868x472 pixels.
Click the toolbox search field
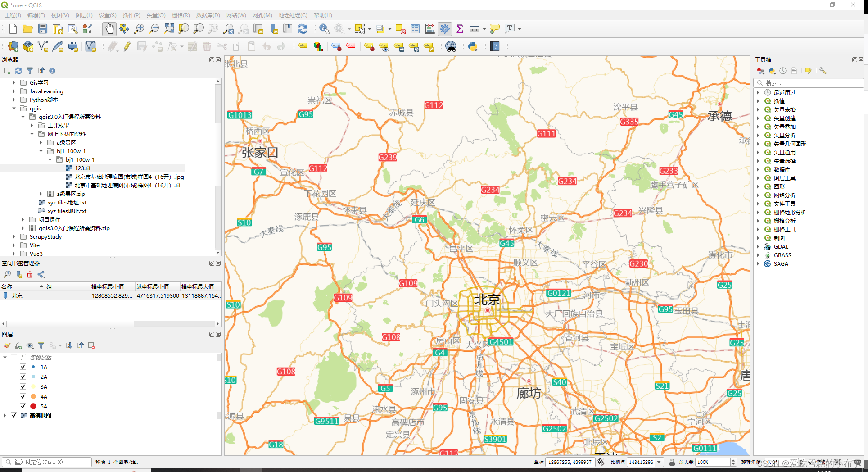pyautogui.click(x=809, y=83)
